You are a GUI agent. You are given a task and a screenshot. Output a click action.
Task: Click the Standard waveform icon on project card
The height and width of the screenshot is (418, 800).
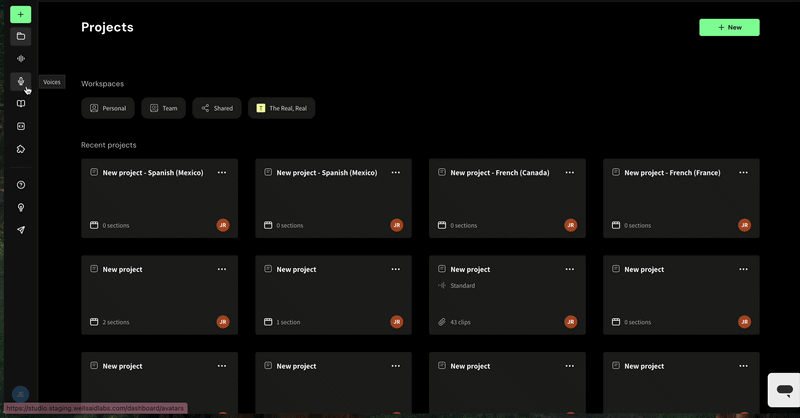coord(442,285)
